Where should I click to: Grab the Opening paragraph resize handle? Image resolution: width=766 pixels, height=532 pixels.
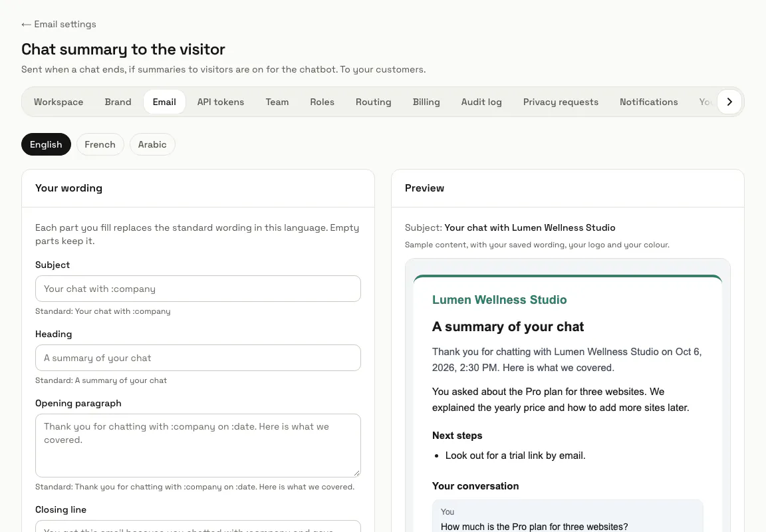click(x=356, y=473)
